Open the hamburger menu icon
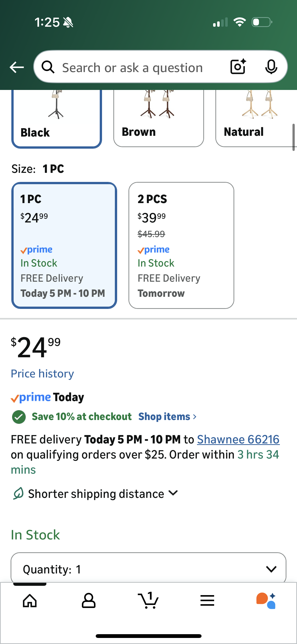The image size is (297, 644). 207,601
